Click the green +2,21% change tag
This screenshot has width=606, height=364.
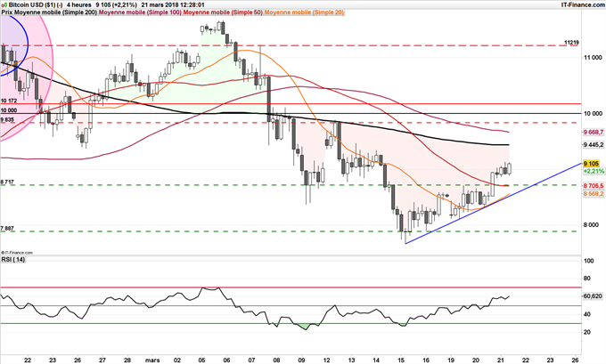coord(594,171)
